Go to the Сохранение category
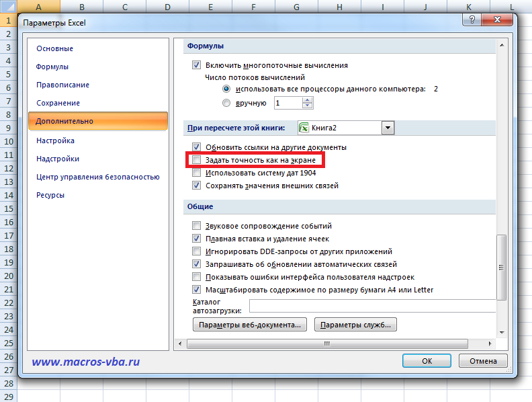Viewport: 532px width, 402px height. (x=58, y=103)
